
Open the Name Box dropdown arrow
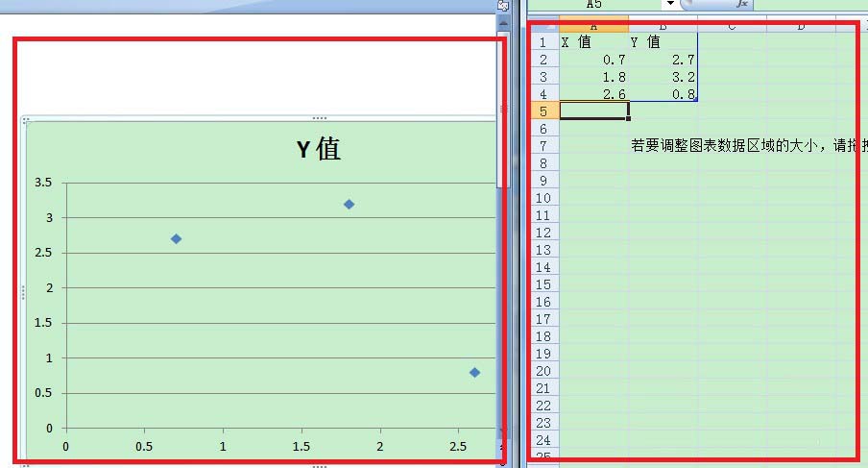[670, 3]
